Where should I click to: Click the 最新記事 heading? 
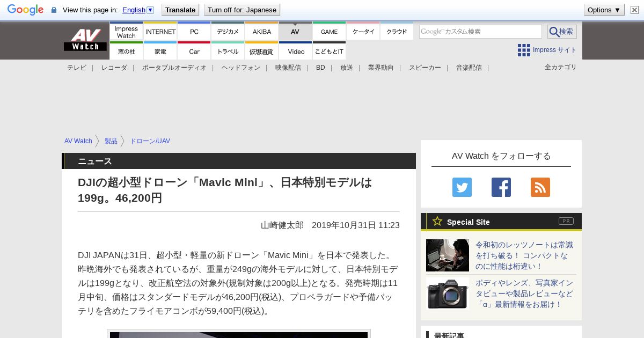[449, 335]
